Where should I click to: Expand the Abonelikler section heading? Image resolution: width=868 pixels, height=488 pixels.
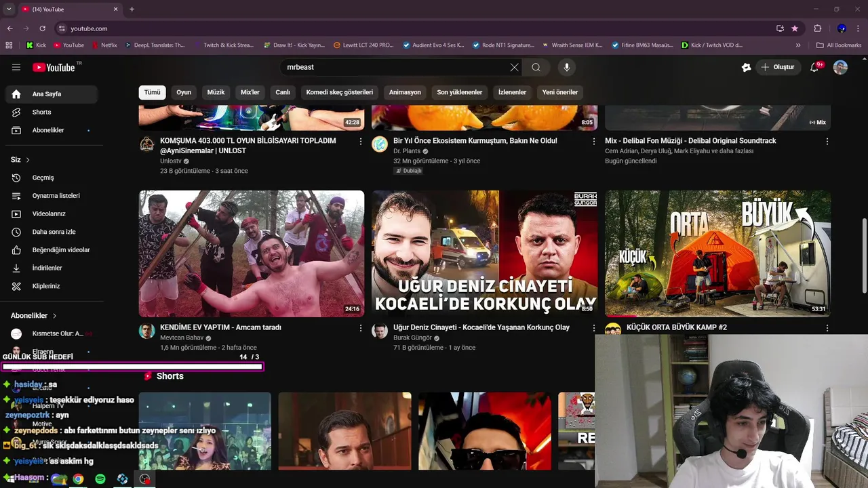coord(34,316)
